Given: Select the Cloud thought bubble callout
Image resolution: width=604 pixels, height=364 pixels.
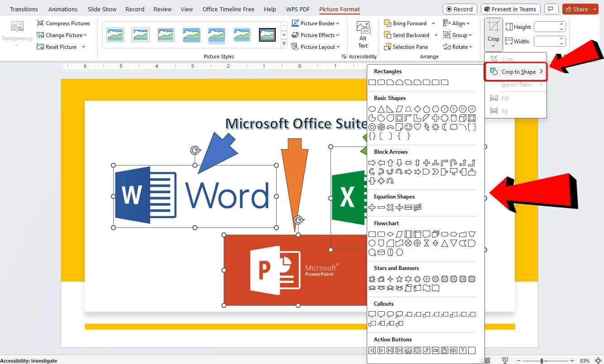Looking at the screenshot, I should click(399, 315).
